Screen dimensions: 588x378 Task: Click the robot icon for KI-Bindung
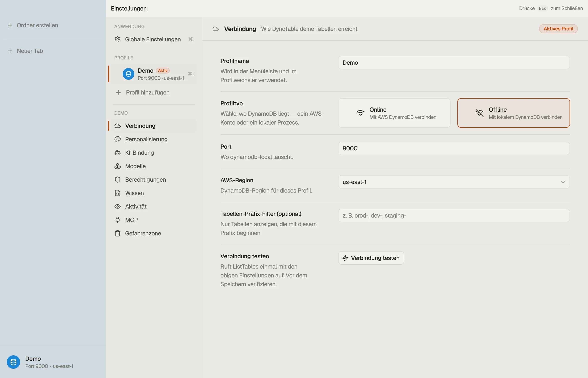pos(118,153)
